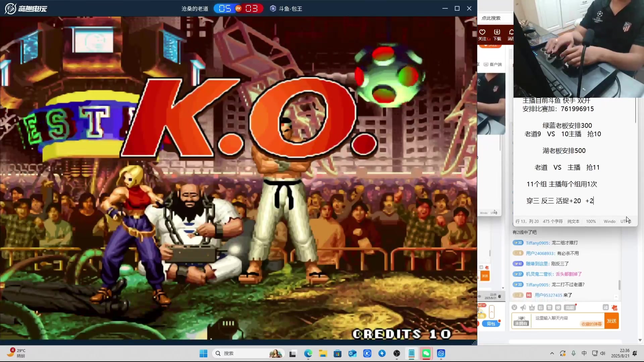The image size is (644, 362).
Task: Open the crown 'A' noble icon in chat toolbar
Action: pos(532,307)
